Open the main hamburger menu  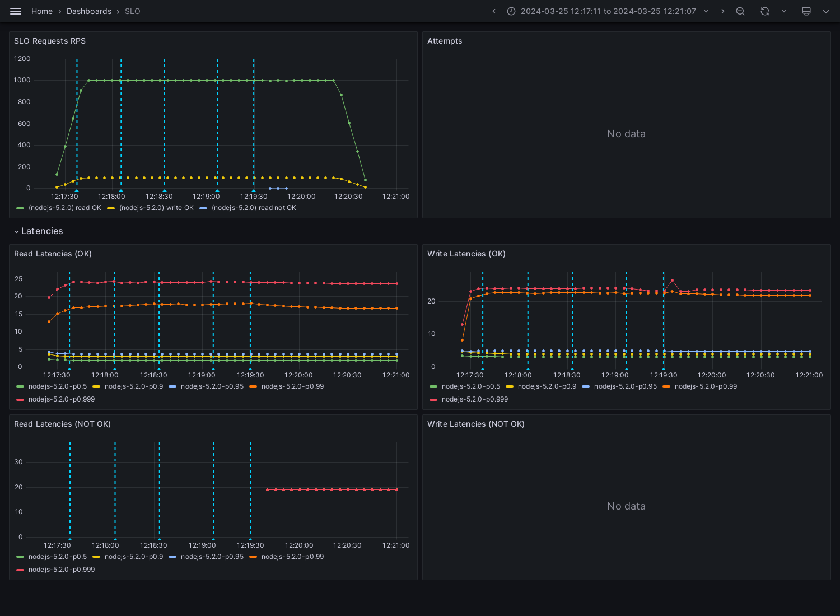click(x=16, y=11)
